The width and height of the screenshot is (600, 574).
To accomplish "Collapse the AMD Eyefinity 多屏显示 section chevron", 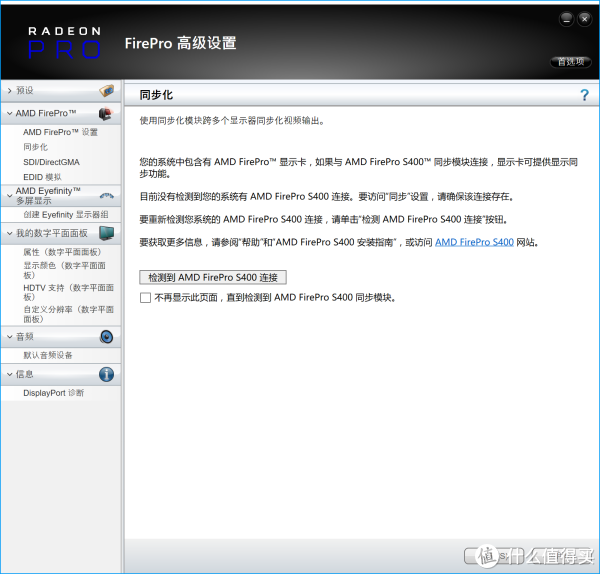I will point(10,196).
